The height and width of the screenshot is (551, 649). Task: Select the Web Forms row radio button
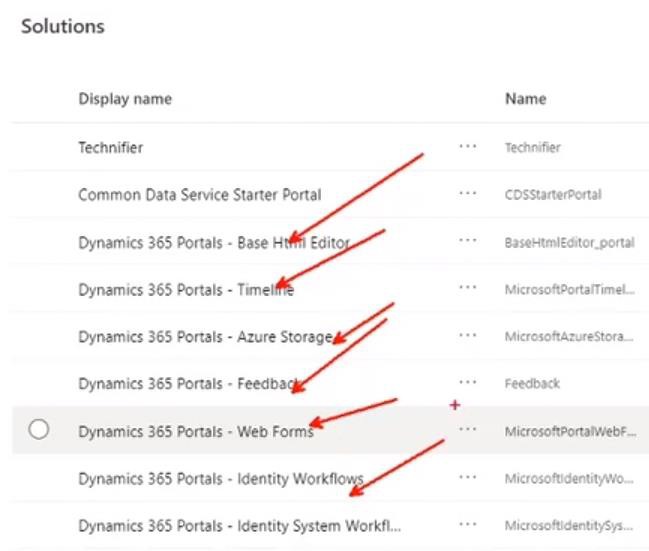pos(39,429)
